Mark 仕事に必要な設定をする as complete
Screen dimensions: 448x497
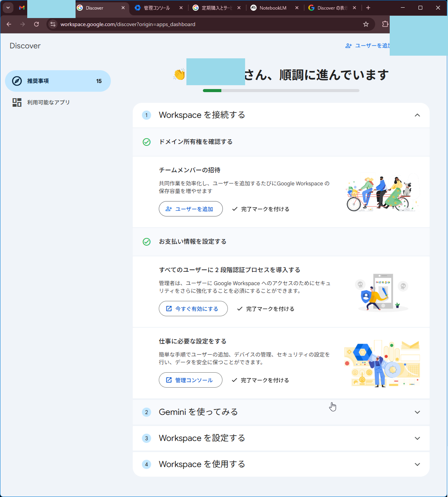260,380
